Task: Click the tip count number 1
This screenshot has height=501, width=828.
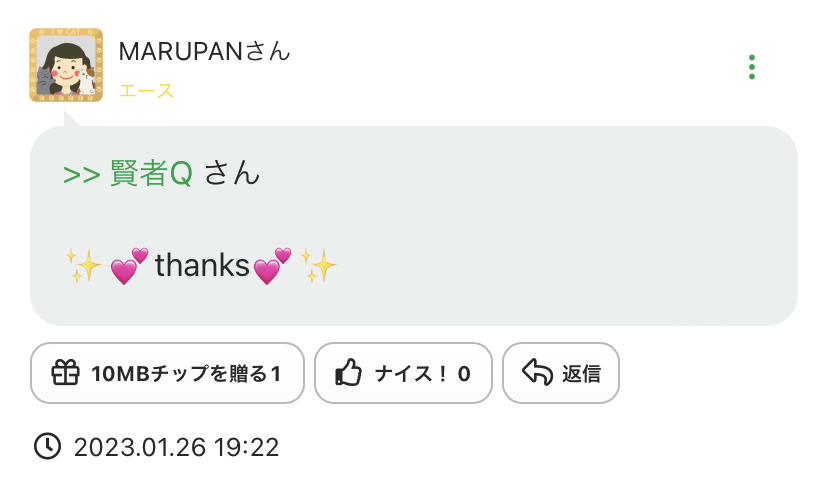Action: 276,374
